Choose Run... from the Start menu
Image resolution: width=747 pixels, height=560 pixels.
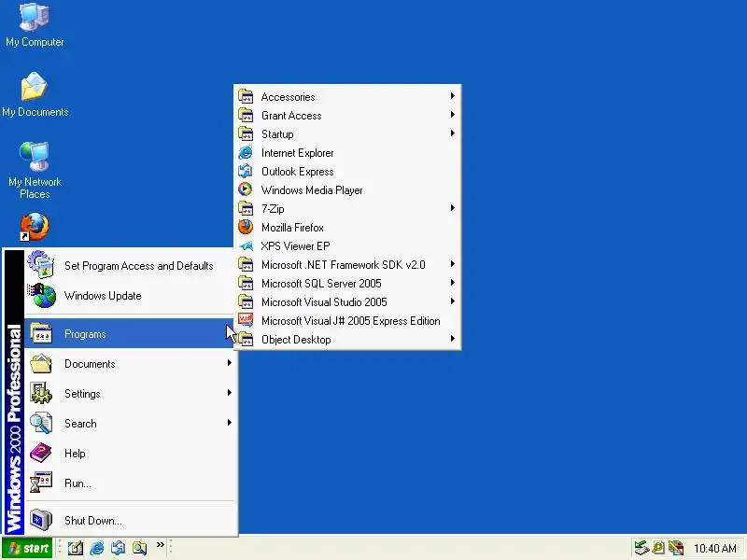pos(130,483)
